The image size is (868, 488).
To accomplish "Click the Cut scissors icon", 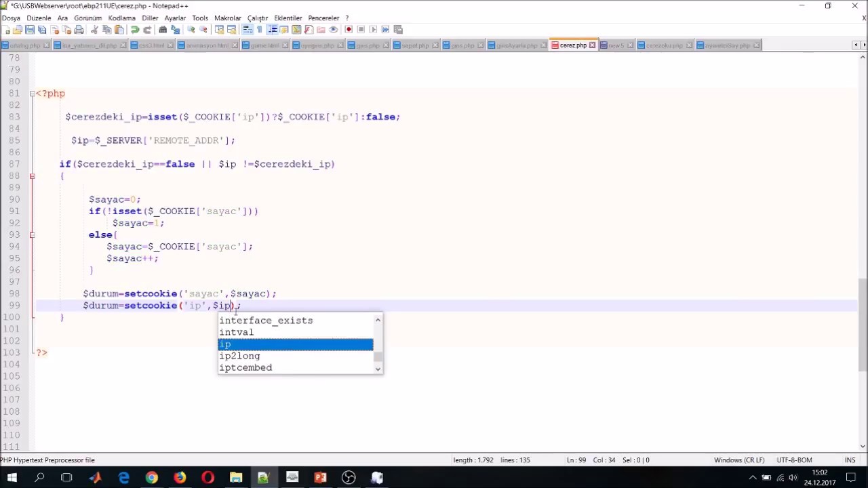I will [x=94, y=30].
